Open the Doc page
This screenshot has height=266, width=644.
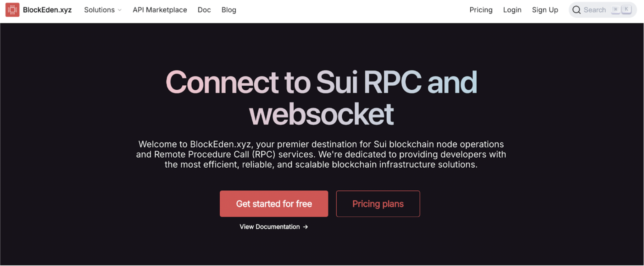click(x=204, y=10)
